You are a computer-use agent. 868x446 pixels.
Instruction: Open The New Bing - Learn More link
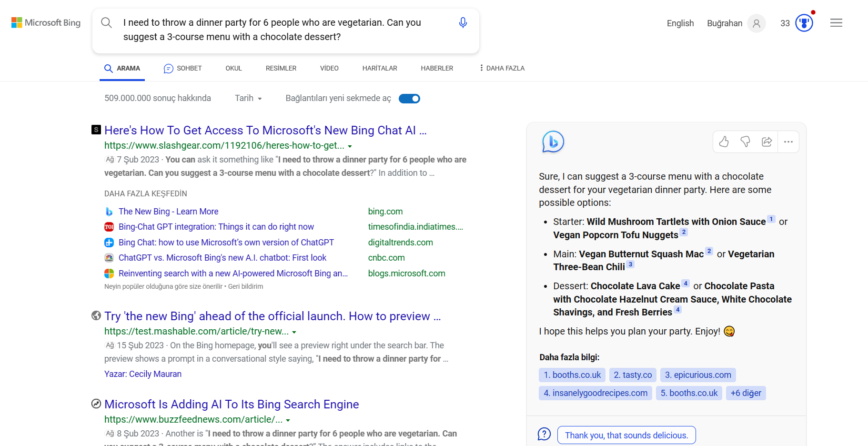(169, 212)
